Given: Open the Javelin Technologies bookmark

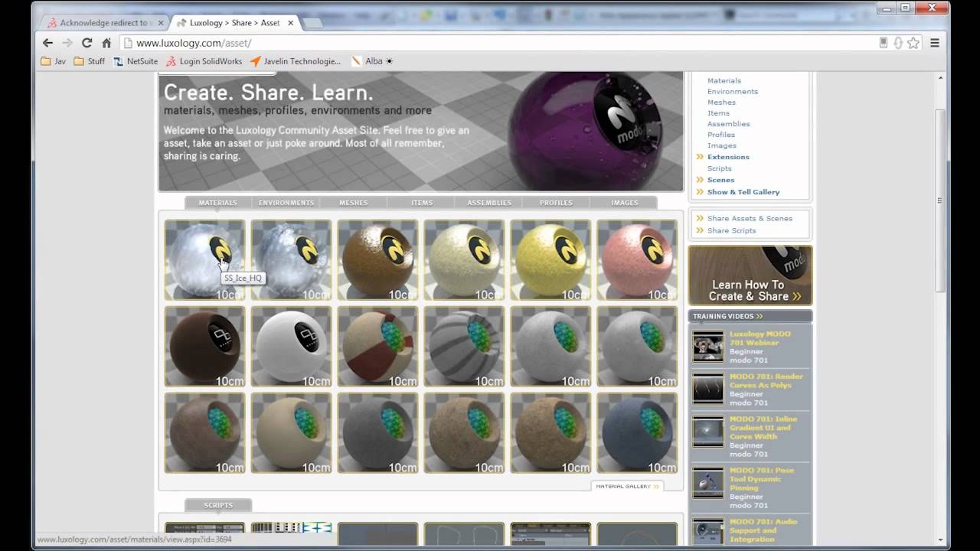Looking at the screenshot, I should tap(296, 61).
